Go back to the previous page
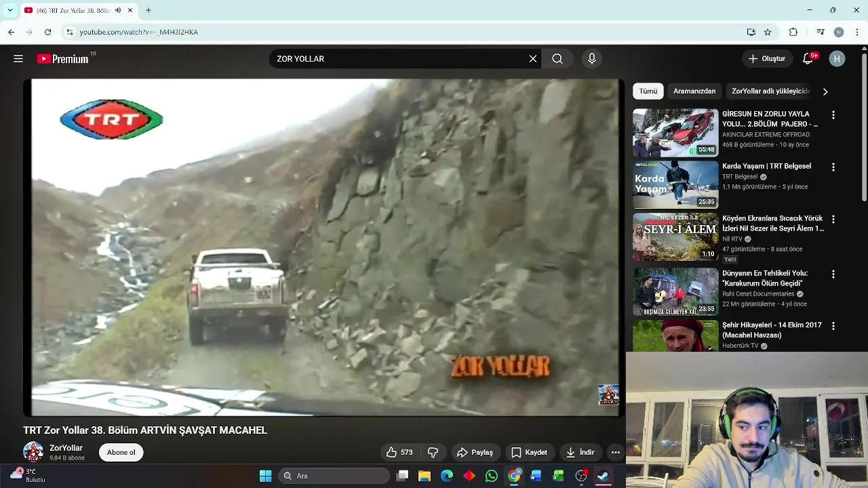This screenshot has width=868, height=488. tap(12, 32)
